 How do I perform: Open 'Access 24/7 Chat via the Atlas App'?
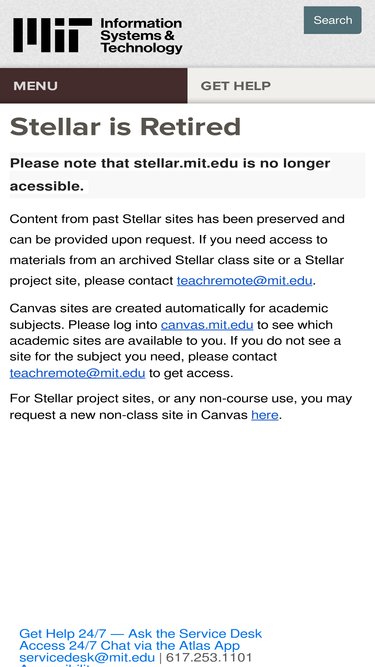point(130,645)
